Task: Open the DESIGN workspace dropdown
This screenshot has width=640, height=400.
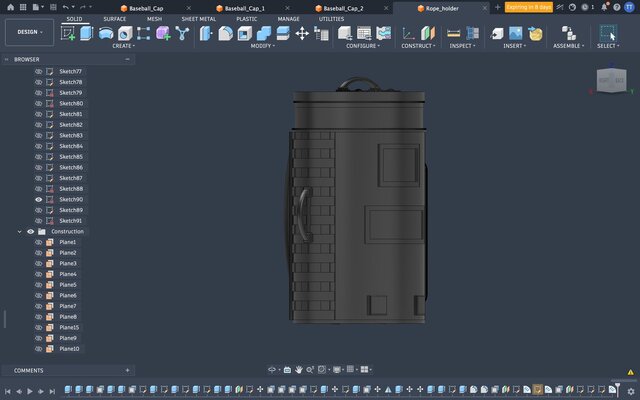Action: (29, 32)
